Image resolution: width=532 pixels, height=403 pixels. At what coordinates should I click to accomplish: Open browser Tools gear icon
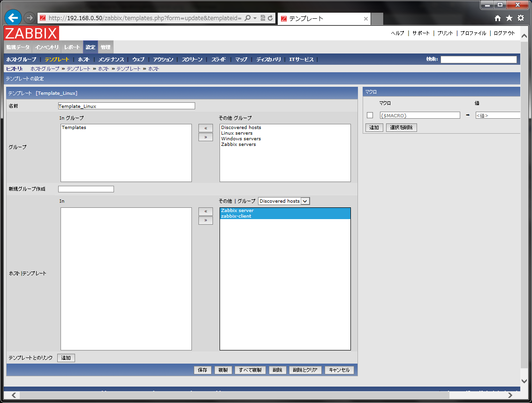point(521,18)
